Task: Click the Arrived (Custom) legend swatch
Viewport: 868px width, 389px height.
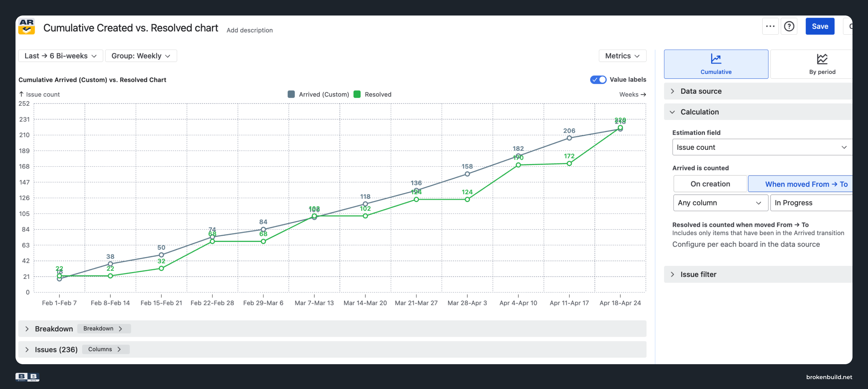Action: pyautogui.click(x=291, y=94)
